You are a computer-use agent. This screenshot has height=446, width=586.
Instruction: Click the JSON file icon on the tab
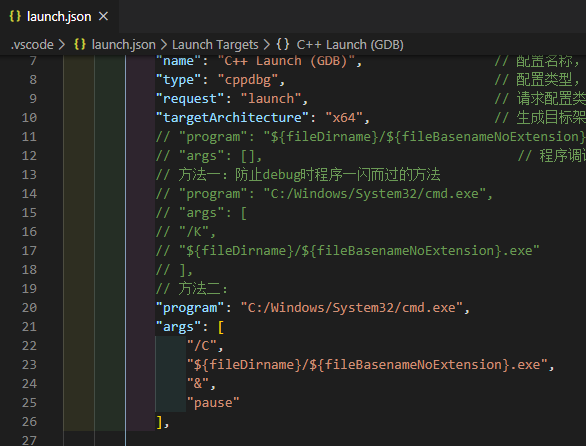pyautogui.click(x=15, y=16)
